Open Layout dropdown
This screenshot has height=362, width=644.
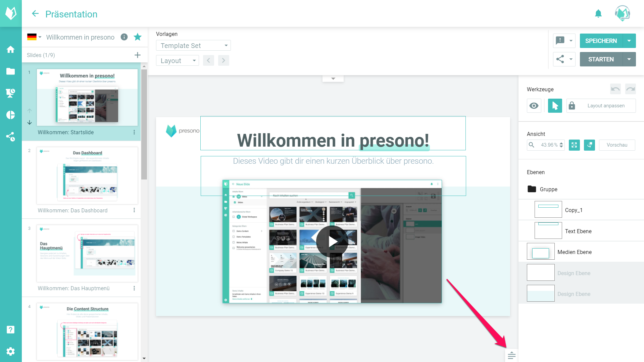pyautogui.click(x=178, y=60)
